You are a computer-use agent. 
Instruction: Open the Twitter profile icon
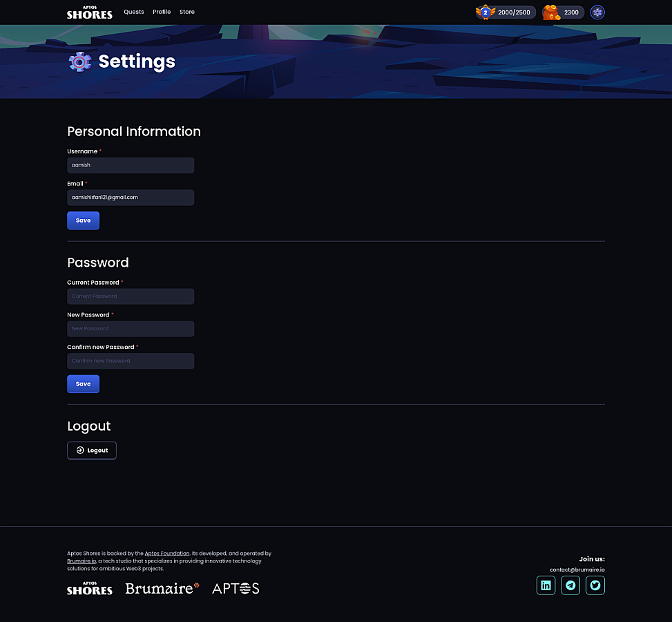pos(595,585)
